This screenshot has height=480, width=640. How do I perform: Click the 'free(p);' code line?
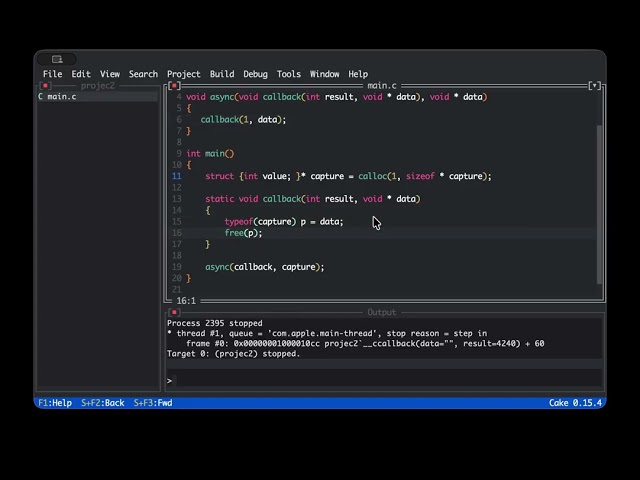[243, 233]
